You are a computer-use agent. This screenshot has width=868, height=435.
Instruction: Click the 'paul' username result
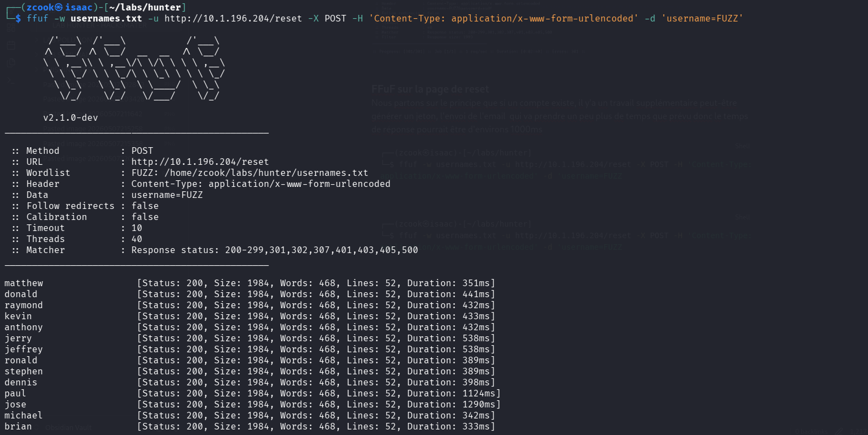tap(15, 394)
